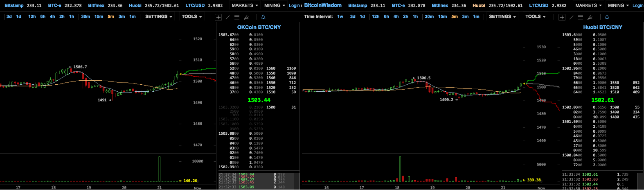Select crosshair cursor tool in Huobi window

562,17
